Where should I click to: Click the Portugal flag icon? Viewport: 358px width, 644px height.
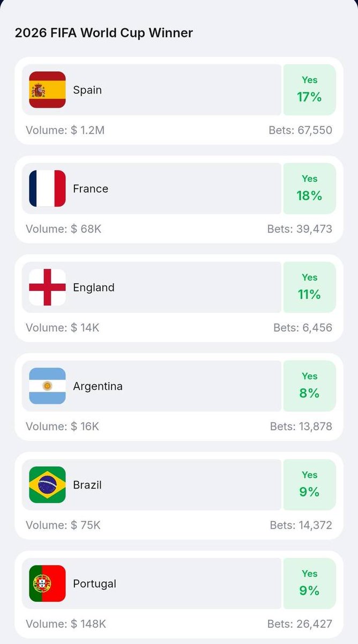tap(47, 583)
